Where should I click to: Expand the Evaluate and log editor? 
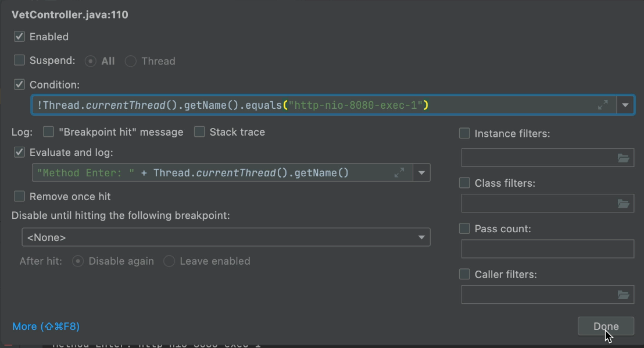[399, 173]
